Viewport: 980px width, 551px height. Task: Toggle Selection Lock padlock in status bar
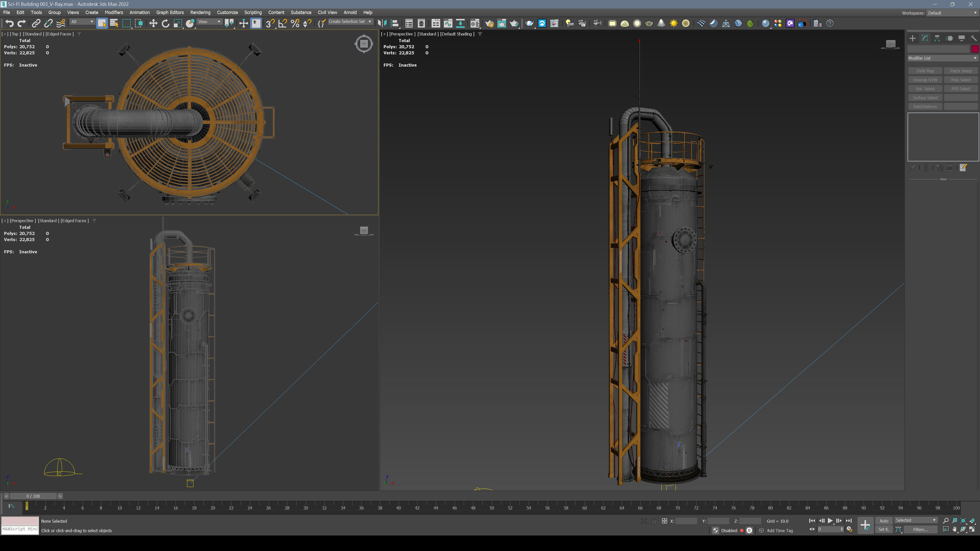click(654, 521)
